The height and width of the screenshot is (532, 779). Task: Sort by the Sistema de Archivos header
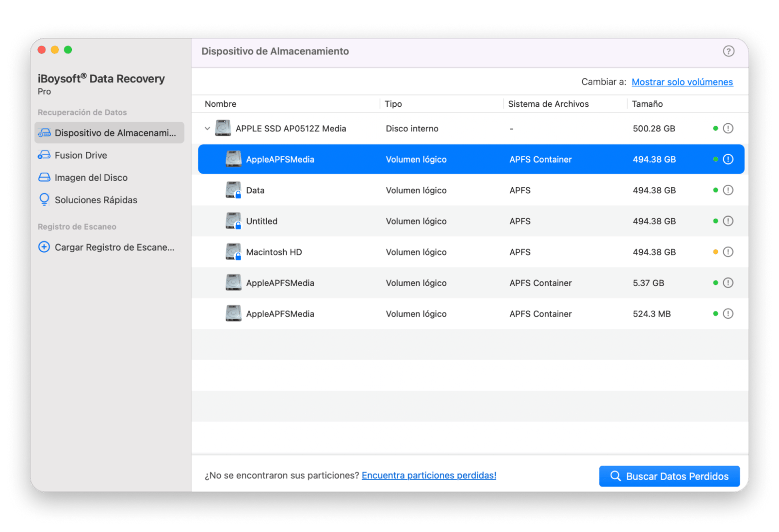coord(548,104)
